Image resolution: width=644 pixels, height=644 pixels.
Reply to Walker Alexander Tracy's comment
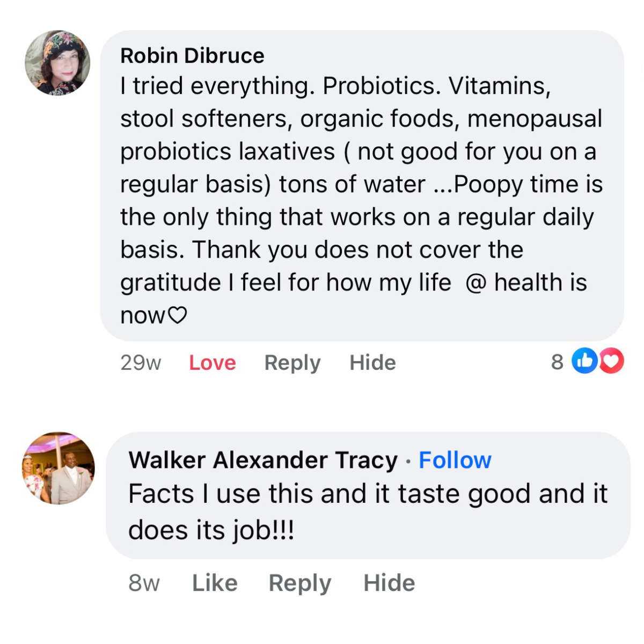[x=300, y=582]
